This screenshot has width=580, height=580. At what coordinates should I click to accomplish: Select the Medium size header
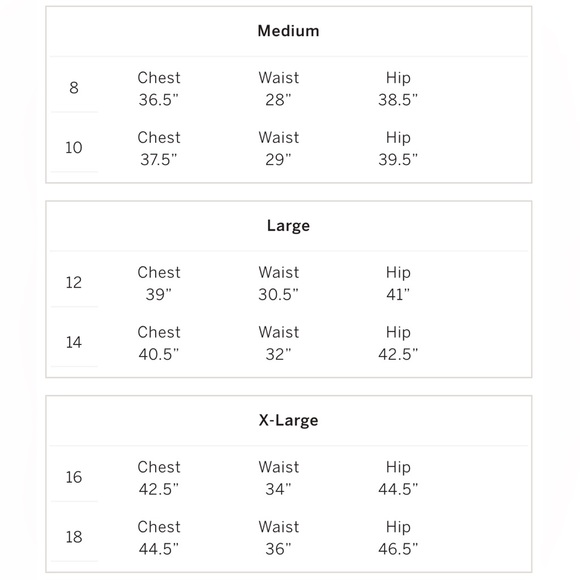pyautogui.click(x=288, y=31)
